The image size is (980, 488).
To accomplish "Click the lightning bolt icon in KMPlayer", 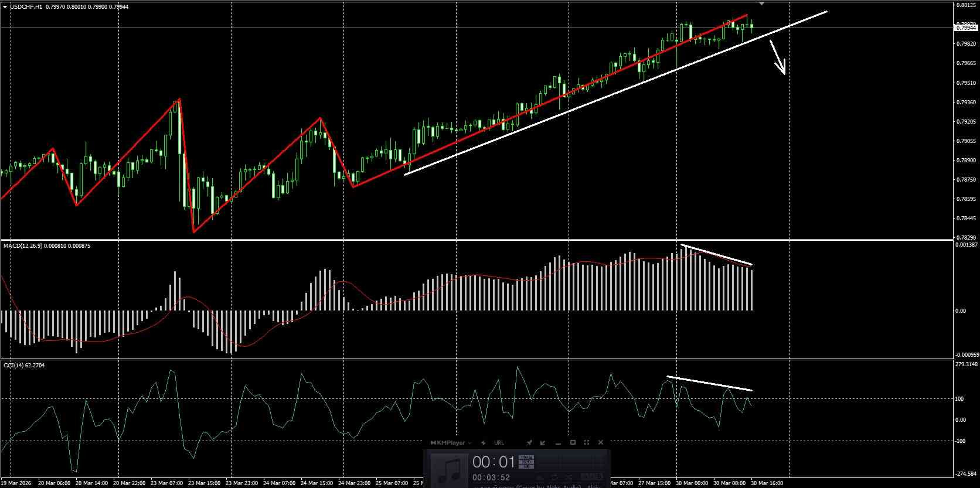I will tap(484, 443).
